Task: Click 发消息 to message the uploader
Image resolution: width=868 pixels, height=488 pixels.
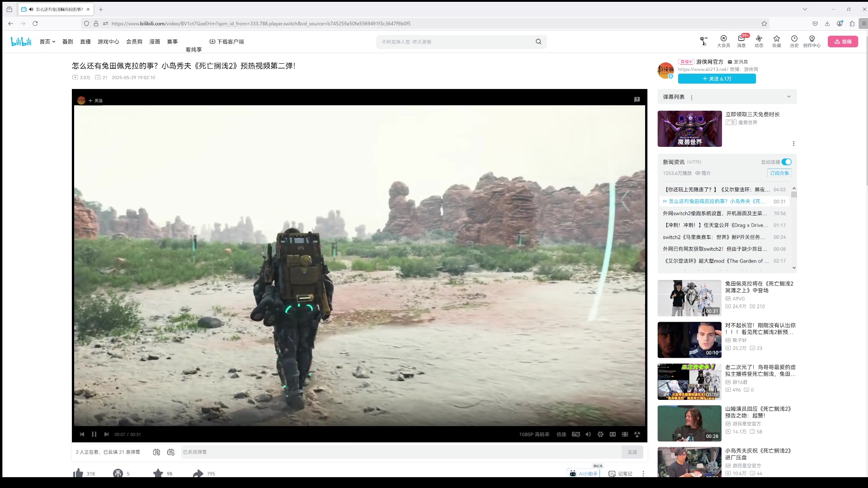Action: 737,62
